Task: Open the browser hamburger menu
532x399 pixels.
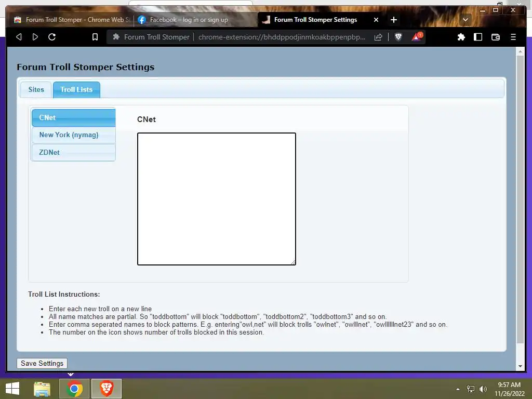Action: pyautogui.click(x=513, y=37)
